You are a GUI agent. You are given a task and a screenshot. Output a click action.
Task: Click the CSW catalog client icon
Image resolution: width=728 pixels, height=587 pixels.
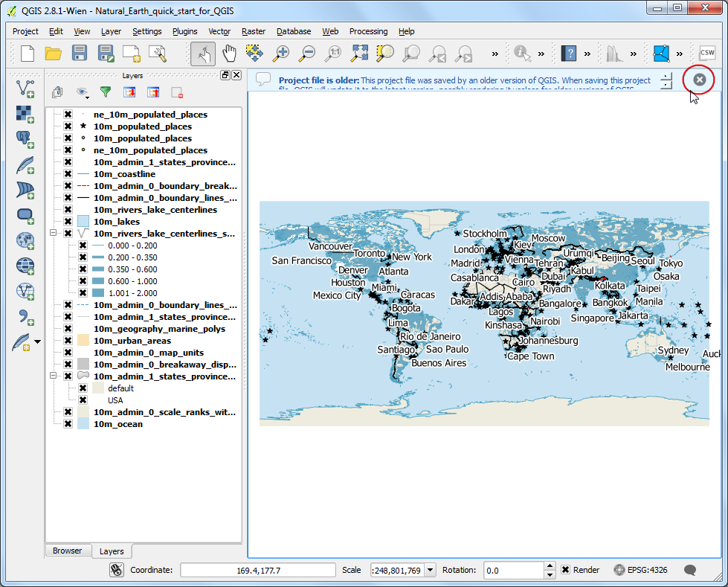pyautogui.click(x=707, y=53)
